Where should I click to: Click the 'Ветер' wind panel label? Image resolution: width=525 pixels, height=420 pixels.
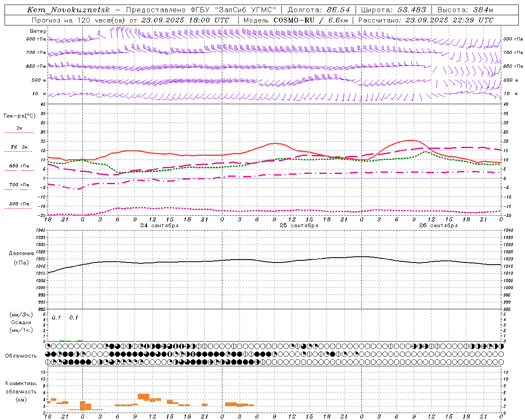38,31
